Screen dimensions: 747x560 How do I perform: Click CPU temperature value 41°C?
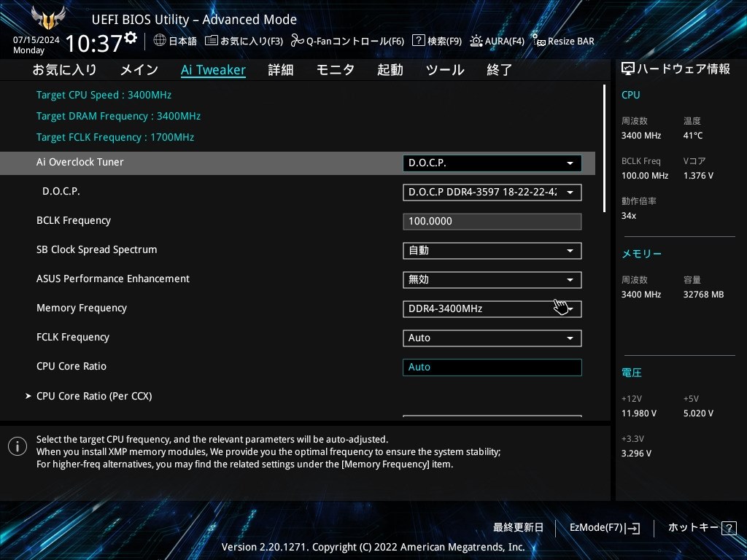[693, 136]
